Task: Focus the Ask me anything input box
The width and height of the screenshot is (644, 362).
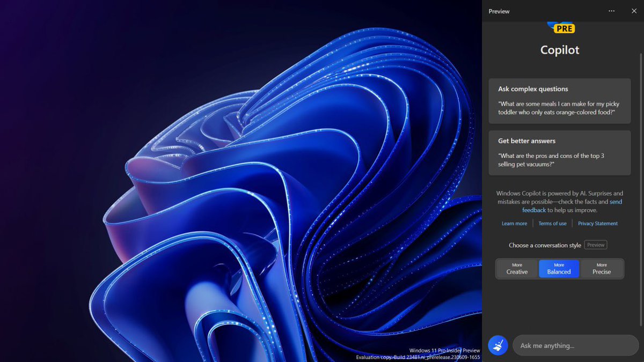Action: 575,345
